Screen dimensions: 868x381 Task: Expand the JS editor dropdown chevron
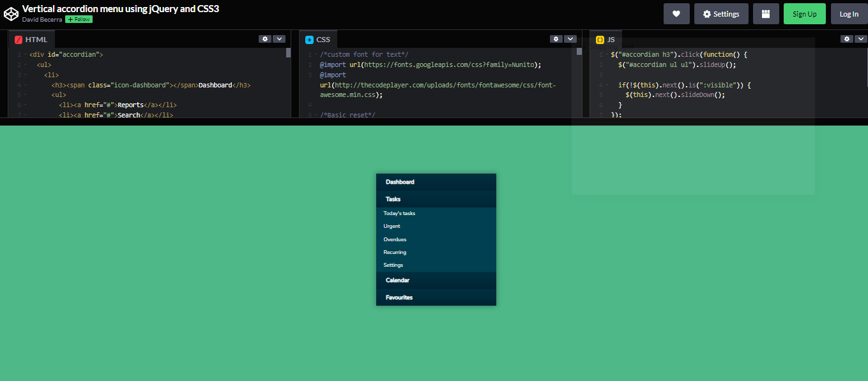click(860, 38)
